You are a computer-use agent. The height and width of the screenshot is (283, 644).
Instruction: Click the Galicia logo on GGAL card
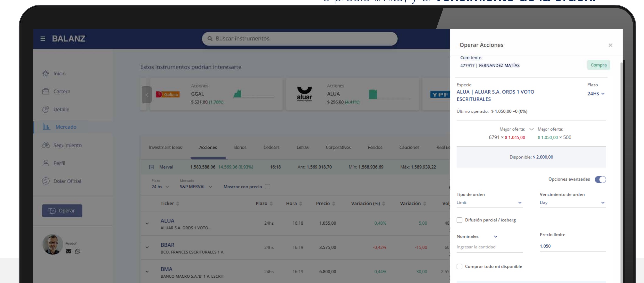[168, 94]
